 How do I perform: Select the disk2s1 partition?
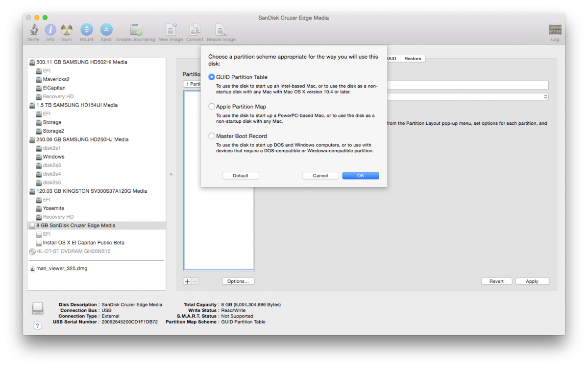click(97, 148)
